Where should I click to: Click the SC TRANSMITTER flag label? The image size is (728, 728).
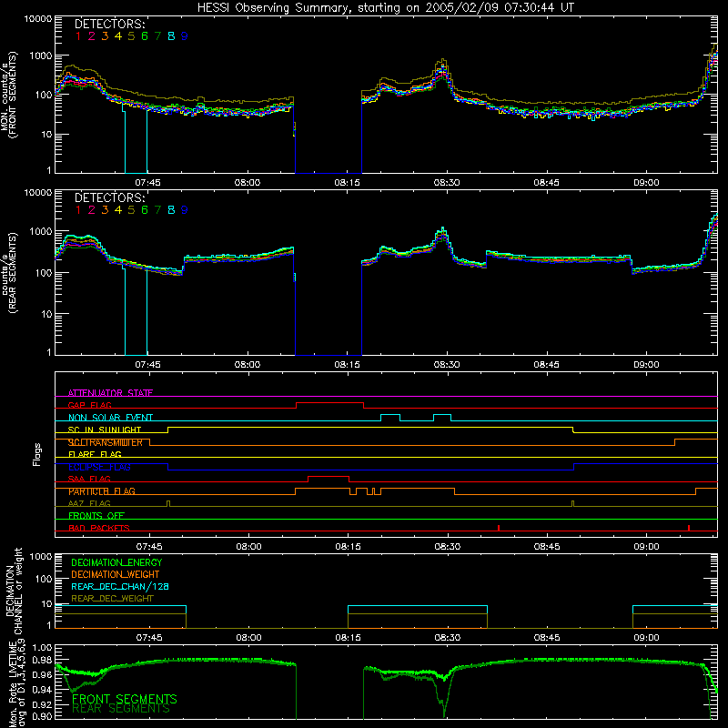106,442
